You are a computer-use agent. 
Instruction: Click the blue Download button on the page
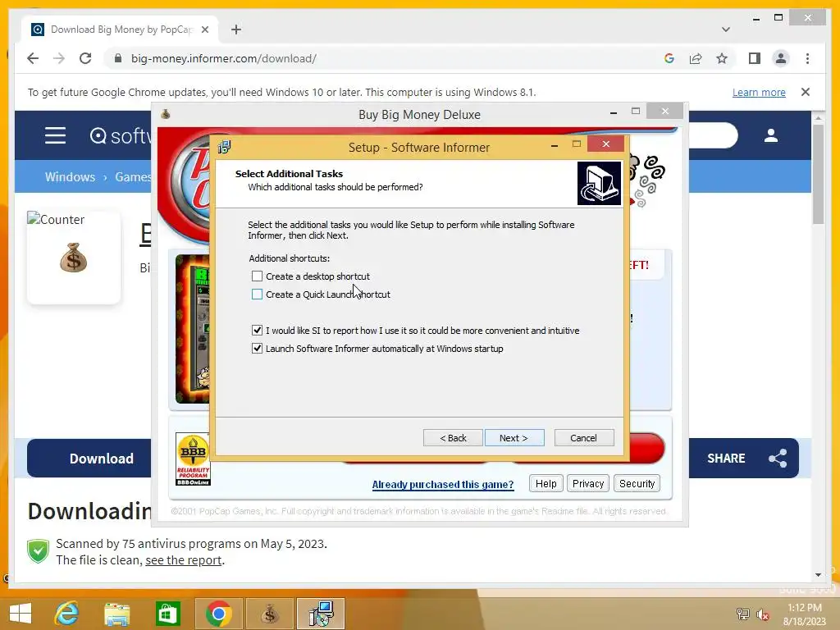90,458
